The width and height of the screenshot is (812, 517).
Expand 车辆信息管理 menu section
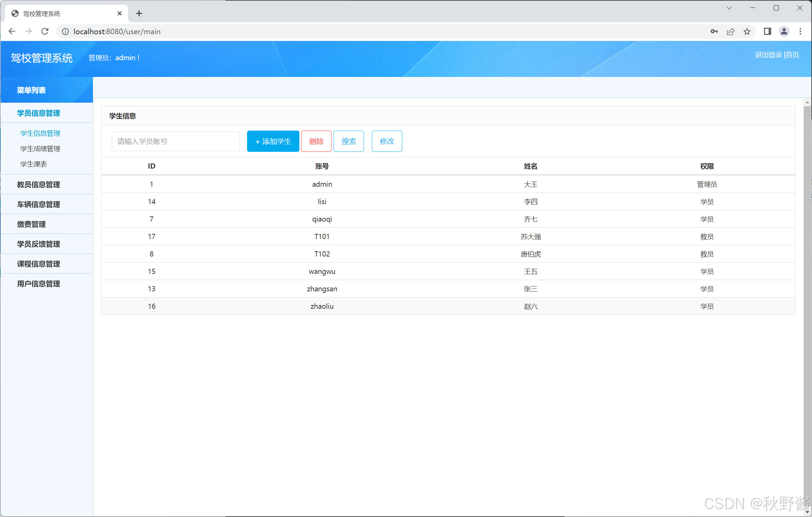(x=39, y=204)
